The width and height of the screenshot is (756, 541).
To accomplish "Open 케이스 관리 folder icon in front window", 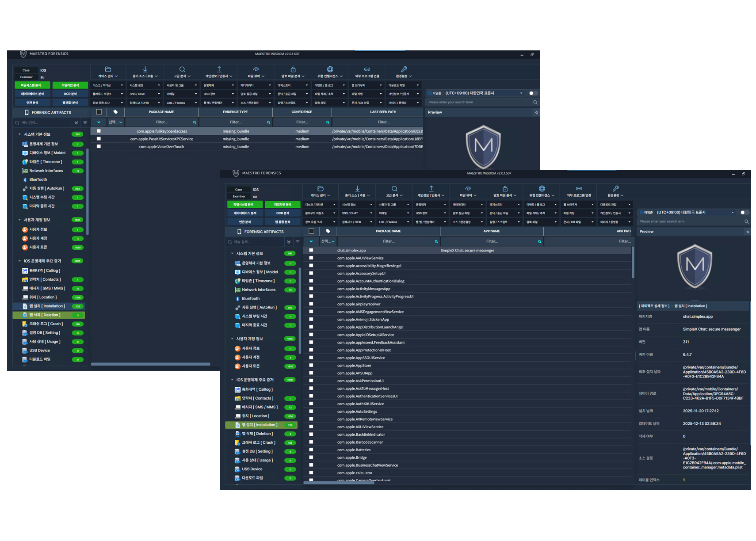I will (321, 189).
